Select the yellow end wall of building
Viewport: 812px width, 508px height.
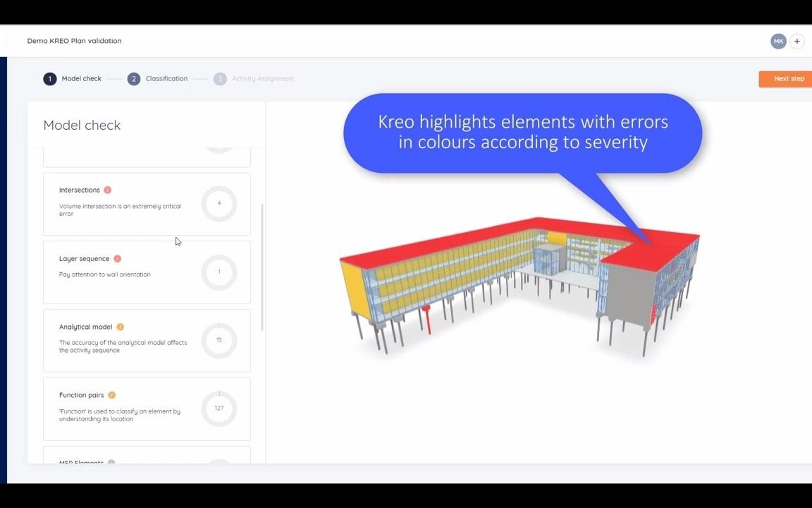pyautogui.click(x=355, y=290)
